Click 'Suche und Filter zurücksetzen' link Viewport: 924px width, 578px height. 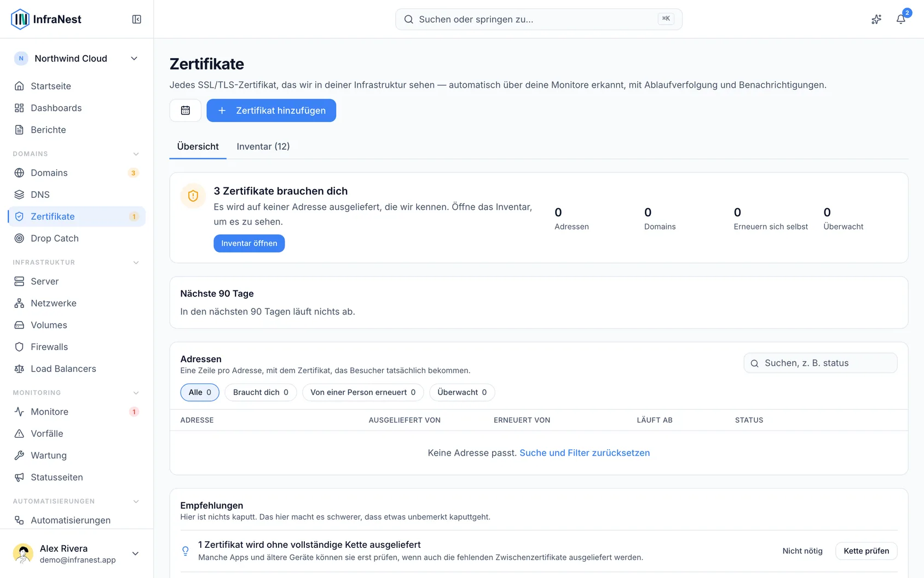point(585,453)
